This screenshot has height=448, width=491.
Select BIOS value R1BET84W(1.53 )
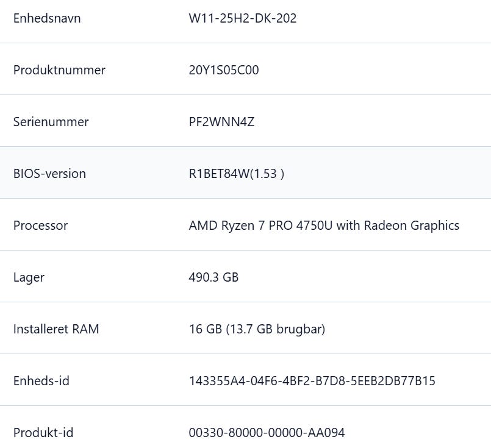tap(237, 174)
